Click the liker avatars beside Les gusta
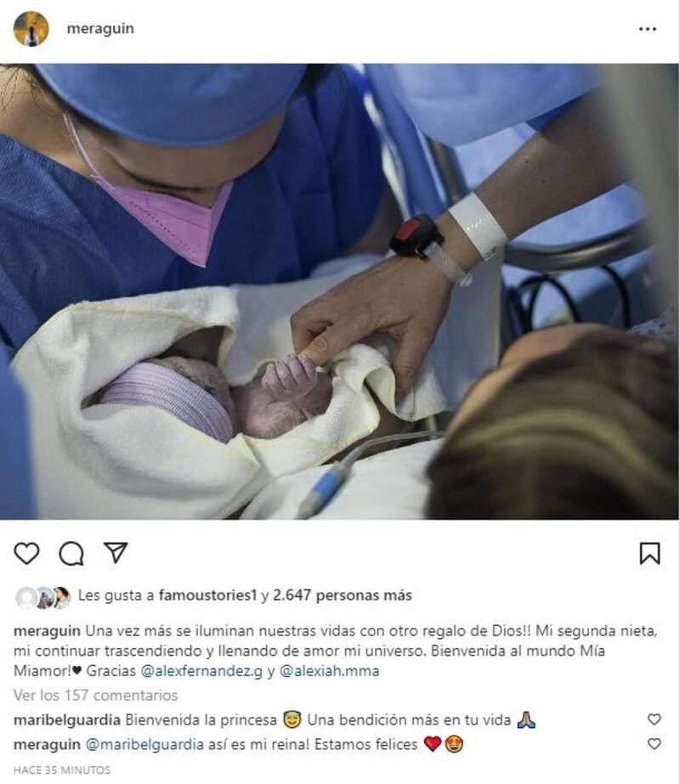Screen dimensions: 680x784 [43, 597]
